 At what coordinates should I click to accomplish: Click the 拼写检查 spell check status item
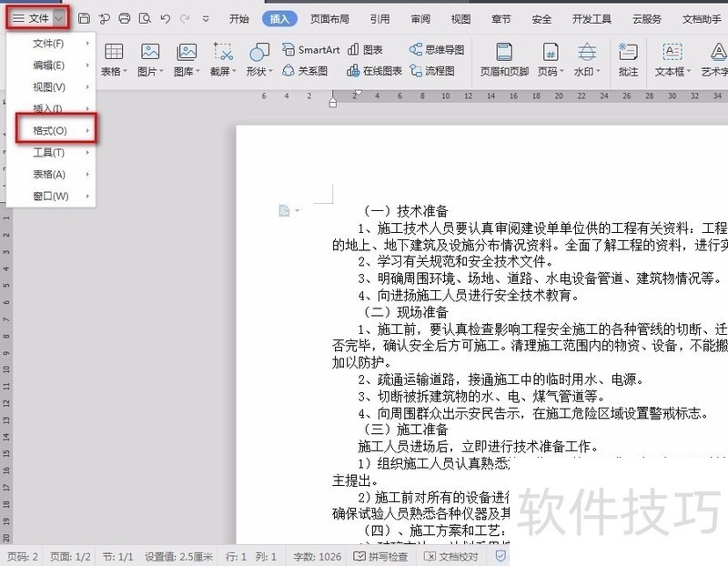pos(380,556)
